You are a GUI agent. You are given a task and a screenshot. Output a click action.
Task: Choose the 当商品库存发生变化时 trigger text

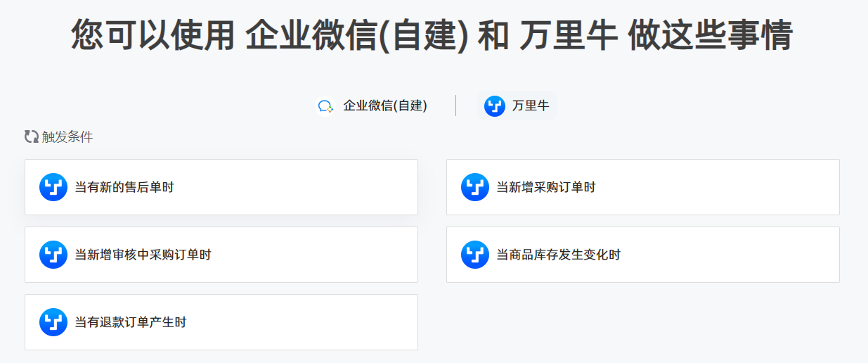click(x=559, y=255)
